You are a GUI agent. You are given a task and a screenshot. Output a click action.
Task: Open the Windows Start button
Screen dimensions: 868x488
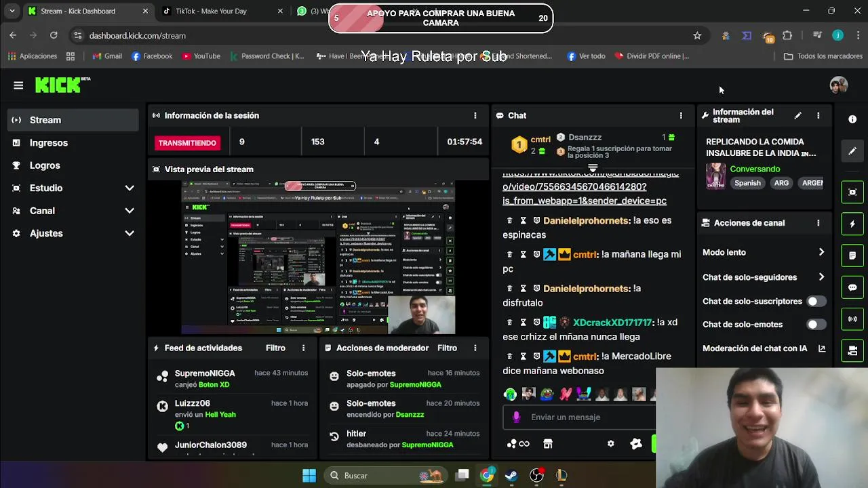tap(309, 475)
